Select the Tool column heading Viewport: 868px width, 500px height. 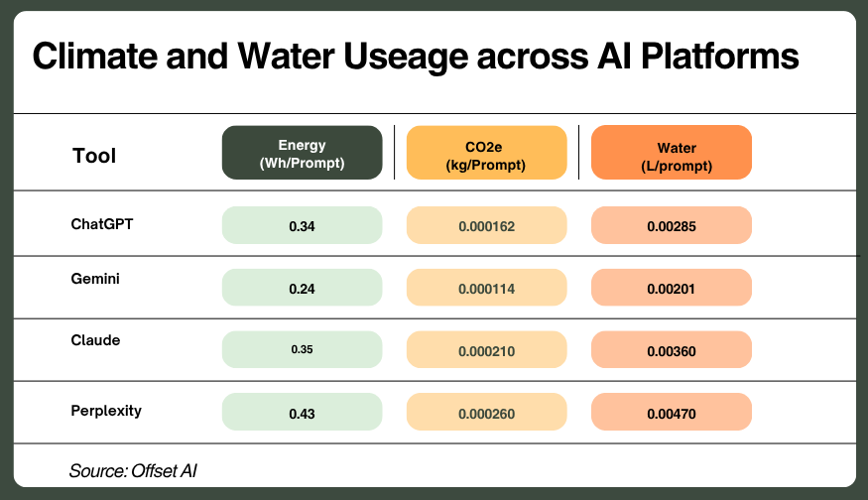click(x=94, y=156)
